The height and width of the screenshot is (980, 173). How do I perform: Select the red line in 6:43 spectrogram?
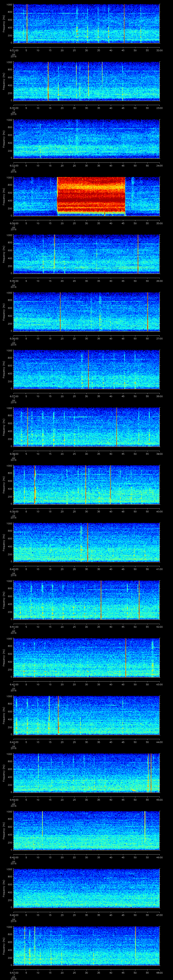tap(58, 715)
